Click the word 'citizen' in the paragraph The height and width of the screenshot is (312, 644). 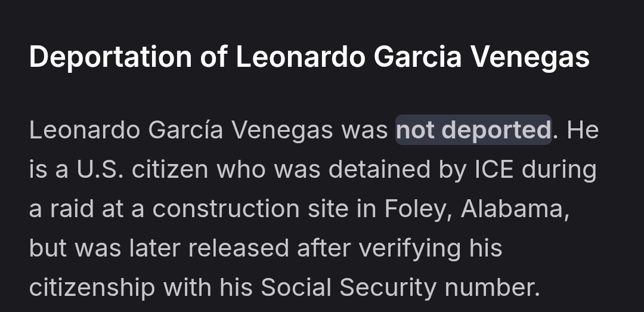coord(169,169)
